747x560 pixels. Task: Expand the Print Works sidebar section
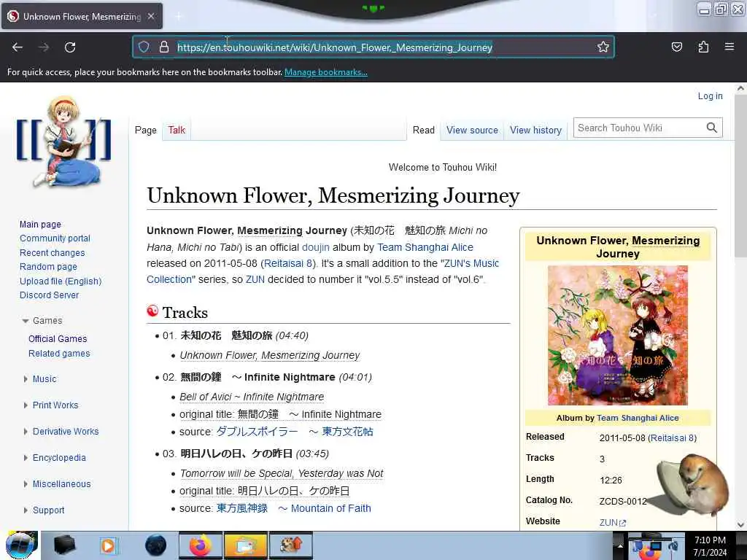point(26,405)
